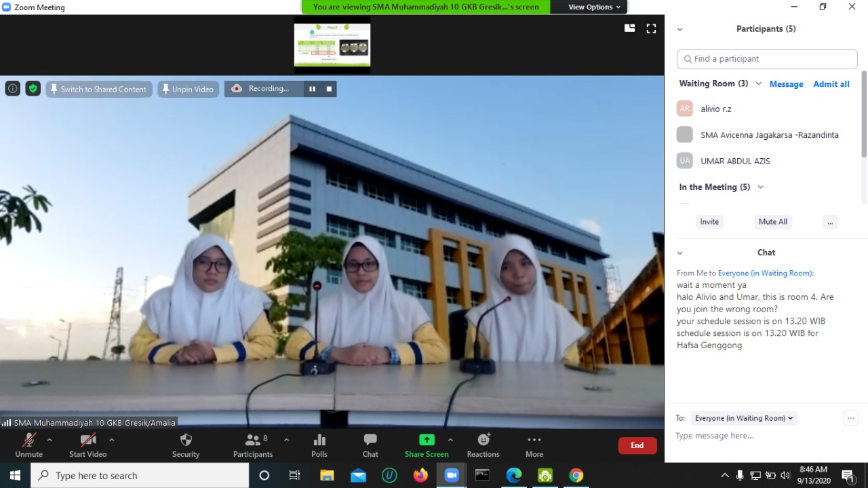Turn on the camera with Start Video

pos(87,445)
